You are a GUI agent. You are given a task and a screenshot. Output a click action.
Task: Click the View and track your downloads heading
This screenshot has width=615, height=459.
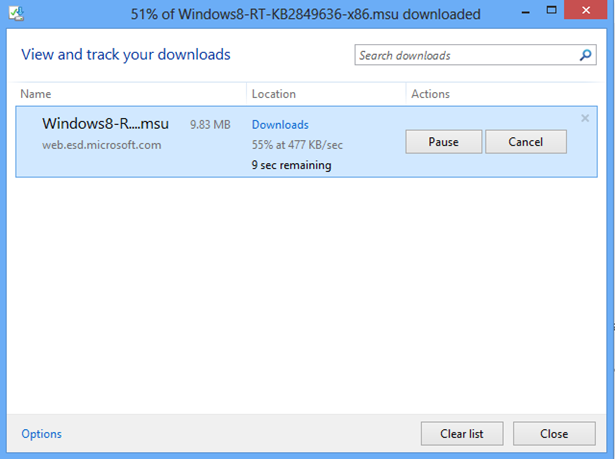coord(126,55)
